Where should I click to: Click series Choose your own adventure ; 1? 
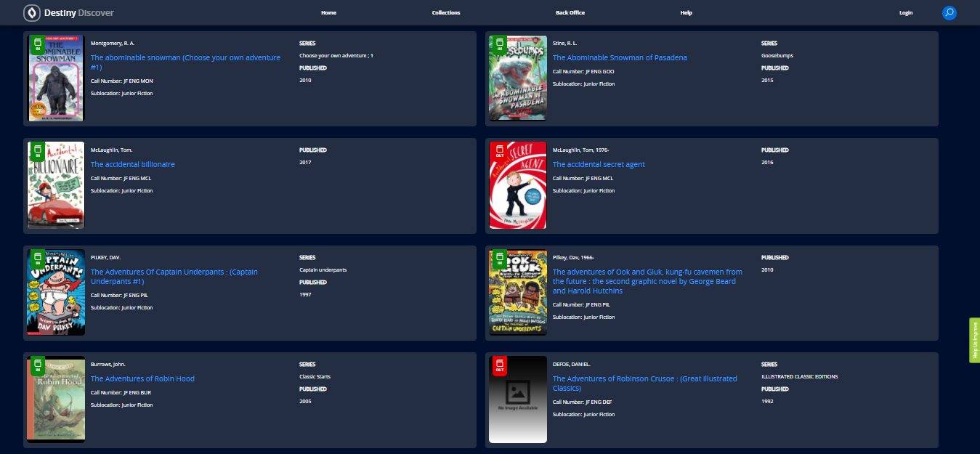(x=336, y=55)
